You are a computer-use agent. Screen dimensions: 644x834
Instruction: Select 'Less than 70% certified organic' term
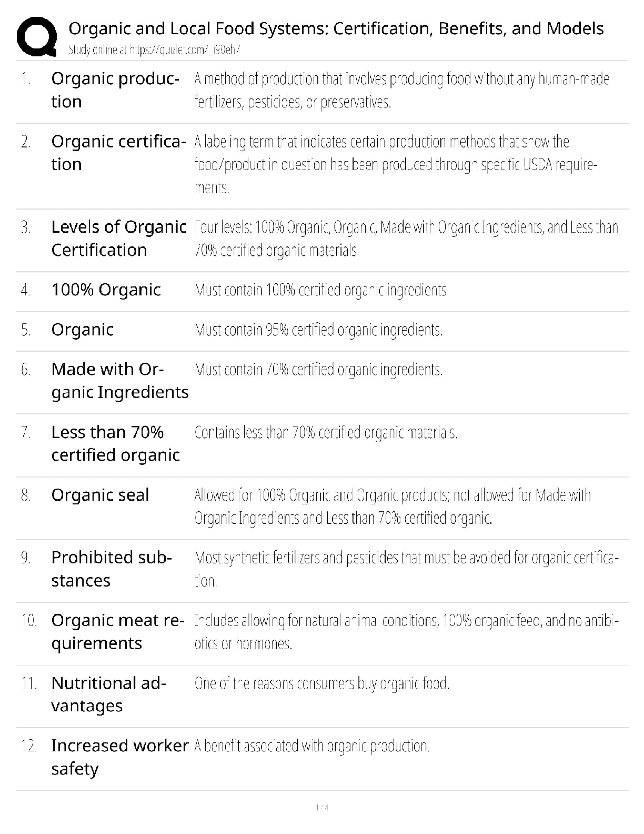pyautogui.click(x=115, y=443)
